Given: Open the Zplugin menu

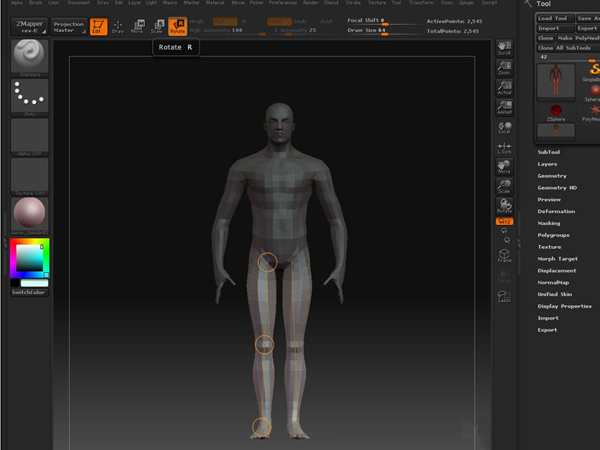Looking at the screenshot, I should pyautogui.click(x=466, y=3).
